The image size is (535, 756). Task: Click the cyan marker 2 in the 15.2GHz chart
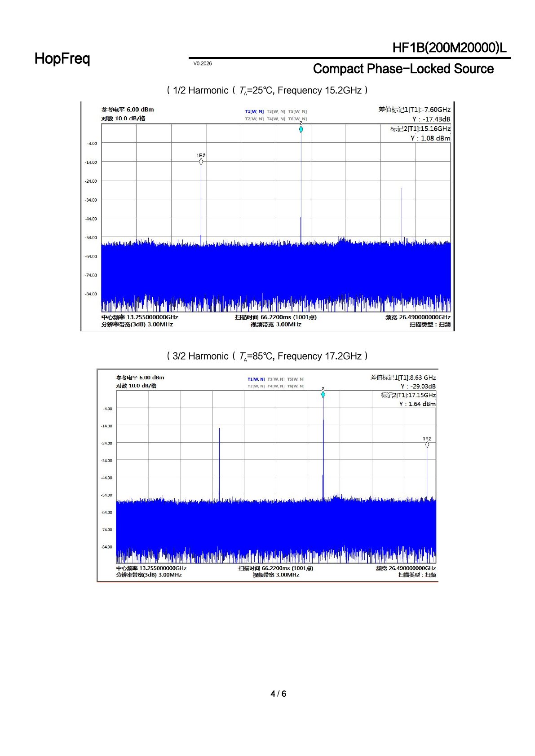click(301, 129)
